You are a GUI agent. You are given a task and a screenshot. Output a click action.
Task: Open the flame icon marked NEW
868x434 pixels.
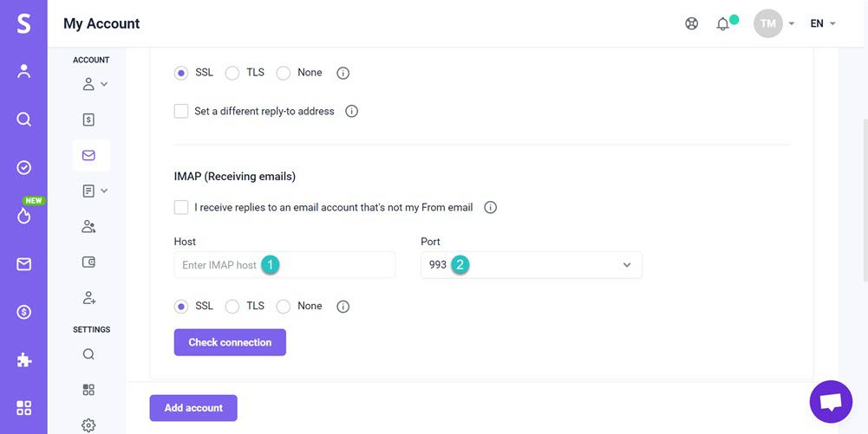click(x=23, y=216)
